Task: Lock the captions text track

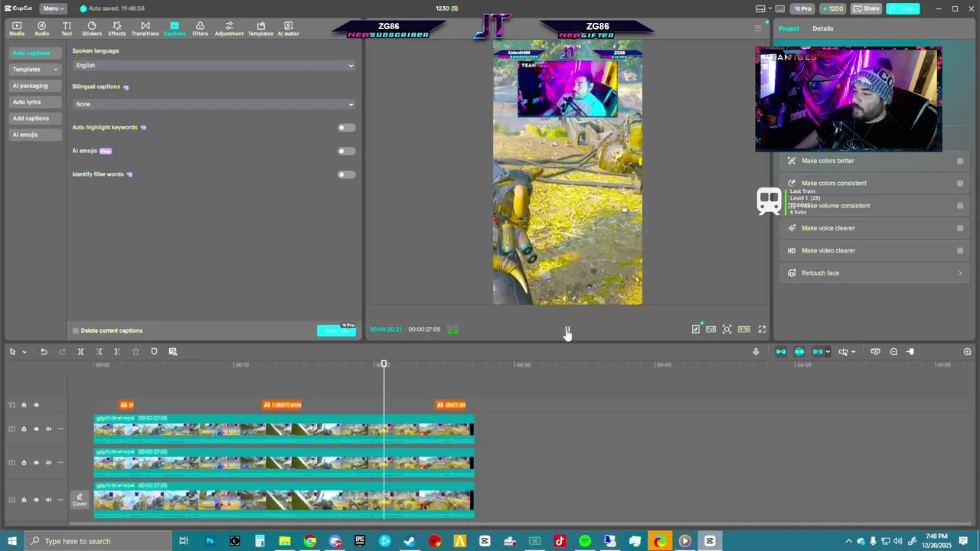Action: pos(24,405)
